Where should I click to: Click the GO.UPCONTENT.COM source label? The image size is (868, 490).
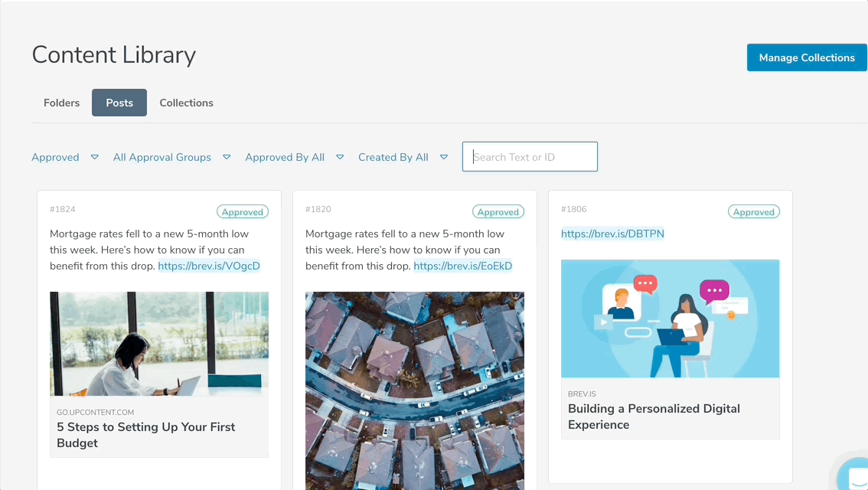pyautogui.click(x=95, y=412)
